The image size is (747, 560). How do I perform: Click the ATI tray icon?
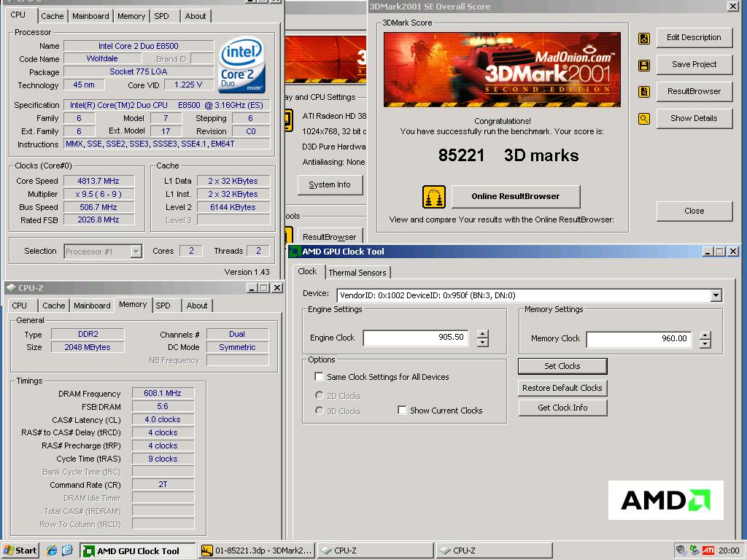pyautogui.click(x=708, y=551)
